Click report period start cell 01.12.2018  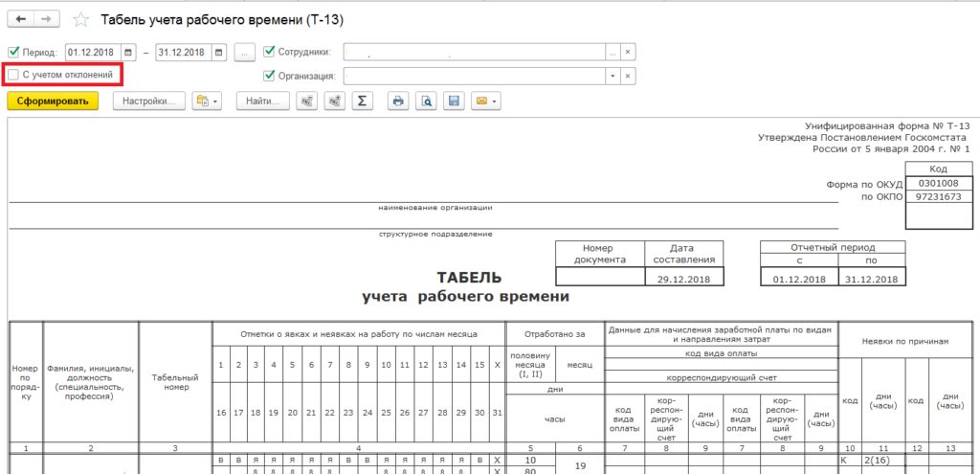coord(799,279)
